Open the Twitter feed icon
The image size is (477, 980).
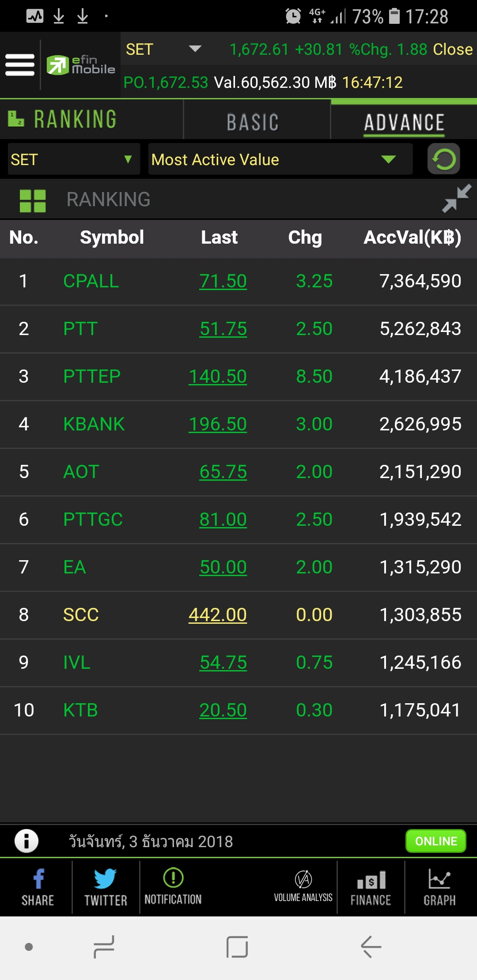(106, 886)
